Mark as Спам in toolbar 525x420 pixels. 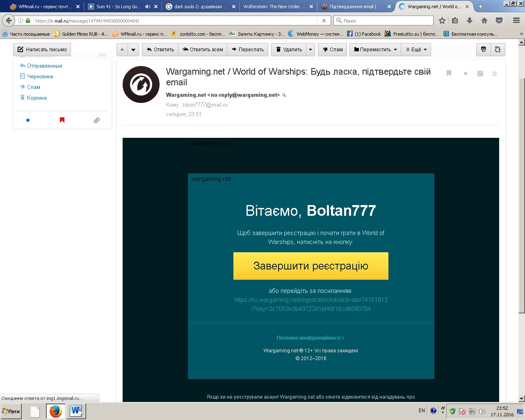point(333,49)
